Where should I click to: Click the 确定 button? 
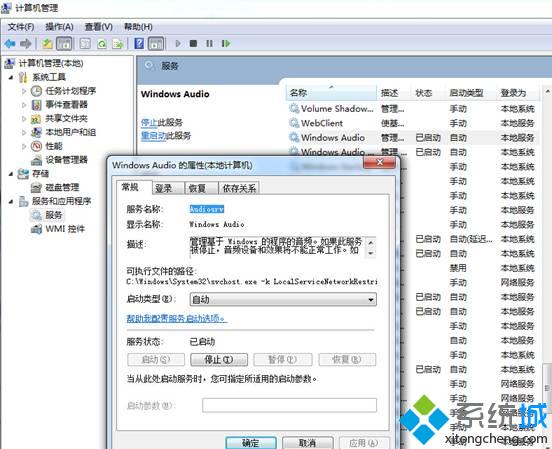point(251,443)
